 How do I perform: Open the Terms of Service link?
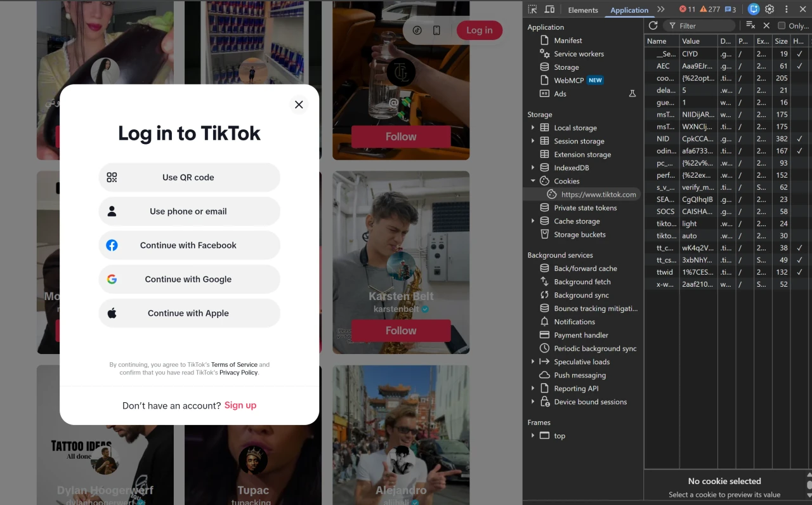tap(234, 365)
